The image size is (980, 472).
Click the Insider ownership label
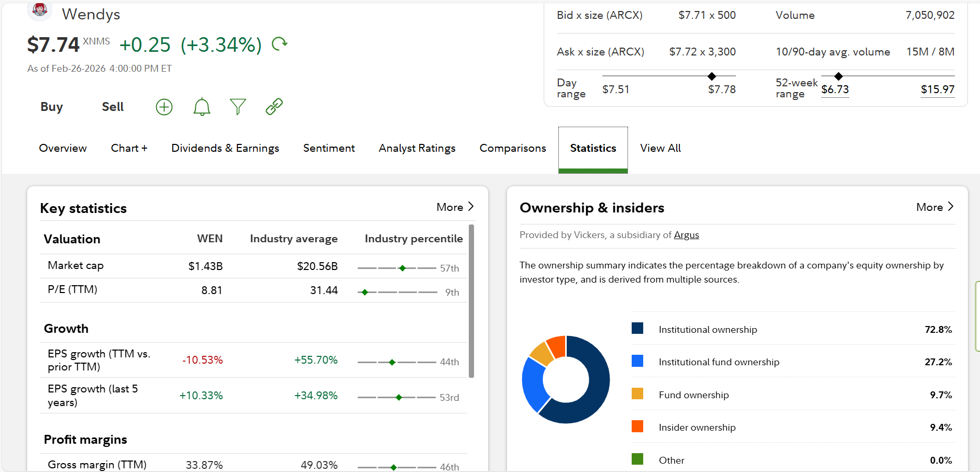[697, 428]
